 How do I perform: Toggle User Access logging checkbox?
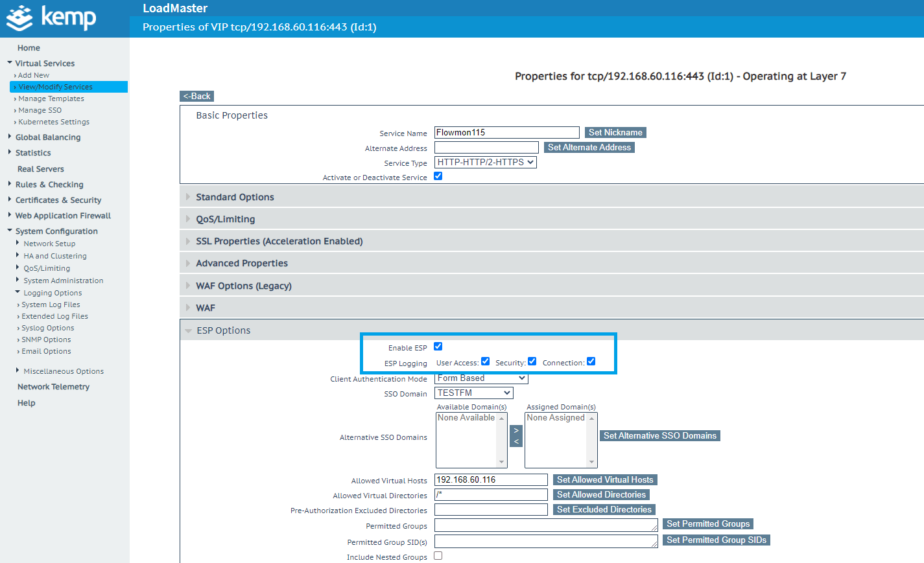(485, 362)
